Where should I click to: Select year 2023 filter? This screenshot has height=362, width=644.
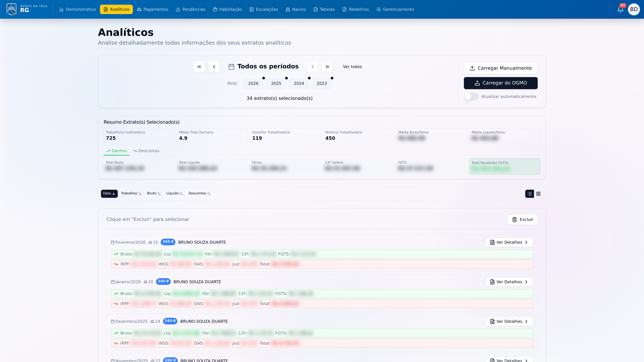[321, 83]
